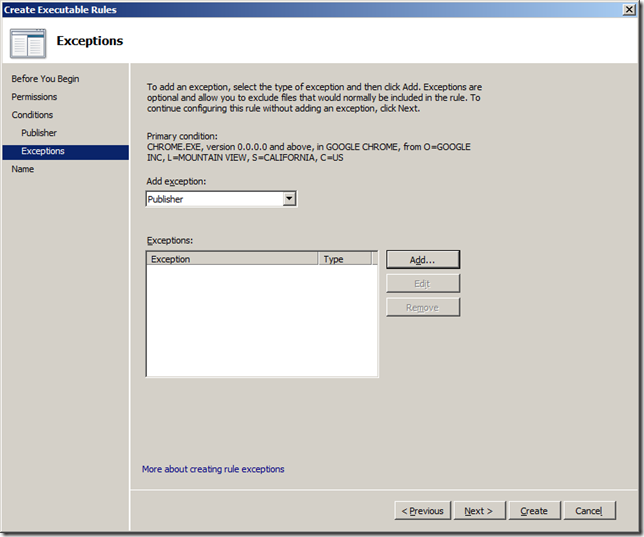The image size is (644, 537).
Task: Proceed with the Next button
Action: point(479,511)
